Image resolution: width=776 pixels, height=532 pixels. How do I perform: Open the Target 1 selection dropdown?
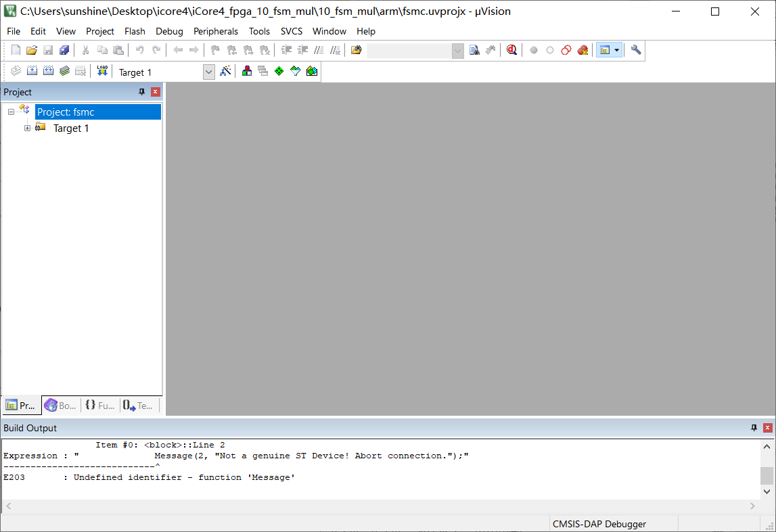click(x=208, y=72)
